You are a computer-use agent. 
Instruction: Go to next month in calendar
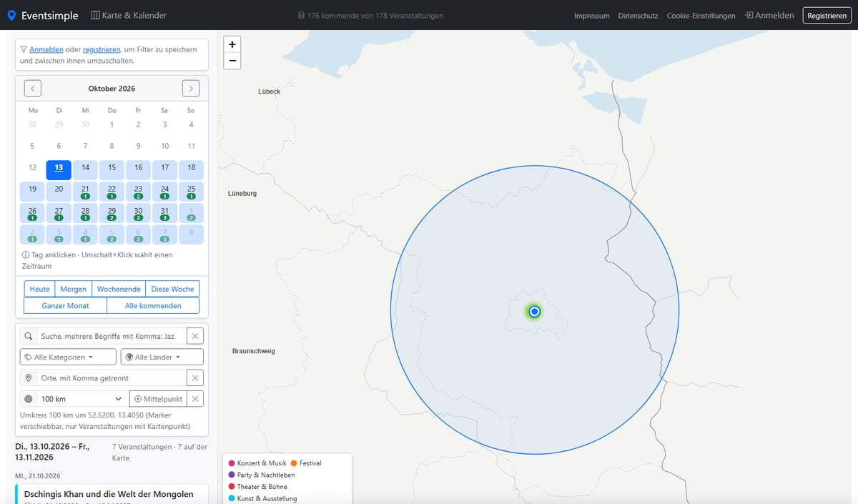click(x=191, y=88)
